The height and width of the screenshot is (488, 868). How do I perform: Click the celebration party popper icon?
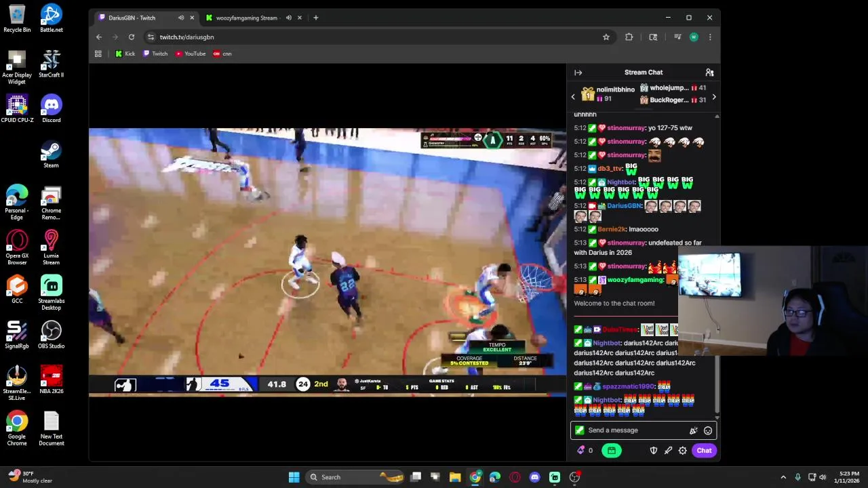click(x=693, y=430)
